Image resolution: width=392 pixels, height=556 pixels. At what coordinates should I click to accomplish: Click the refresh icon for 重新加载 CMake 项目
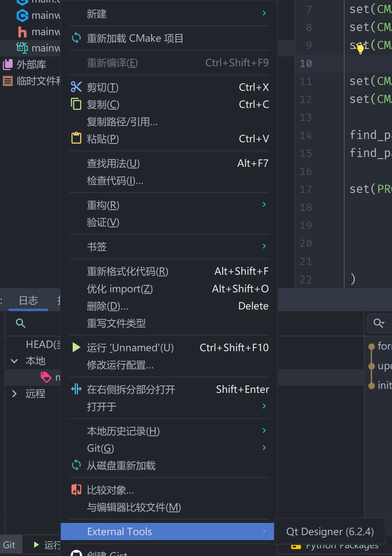point(76,38)
